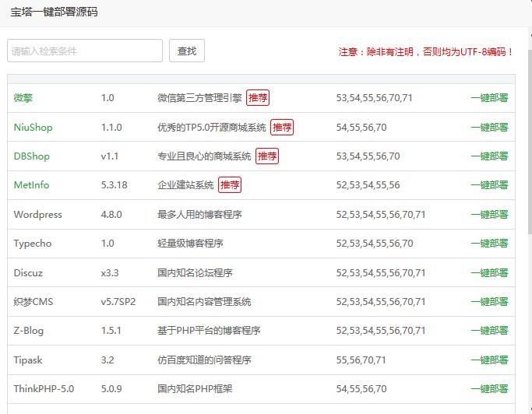532x414 pixels.
Task: Deploy MetInfo with 一键部署 link
Action: 489,185
